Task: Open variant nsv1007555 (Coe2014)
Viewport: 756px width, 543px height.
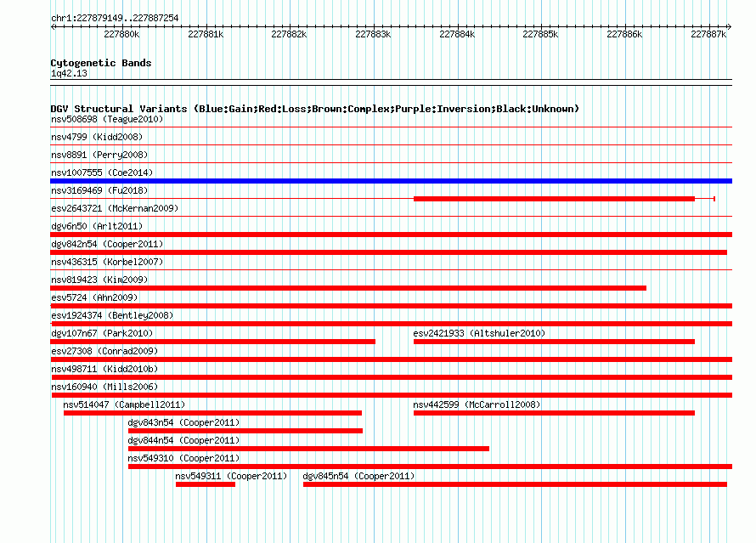Action: tap(102, 173)
